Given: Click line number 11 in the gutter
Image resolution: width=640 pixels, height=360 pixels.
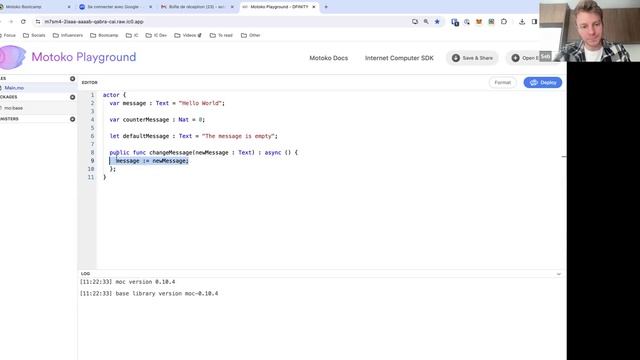Looking at the screenshot, I should [x=91, y=177].
